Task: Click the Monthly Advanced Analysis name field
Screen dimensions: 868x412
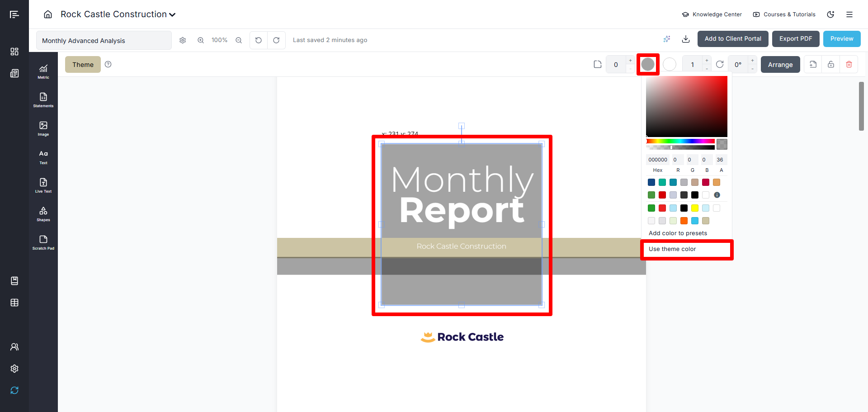Action: coord(104,40)
